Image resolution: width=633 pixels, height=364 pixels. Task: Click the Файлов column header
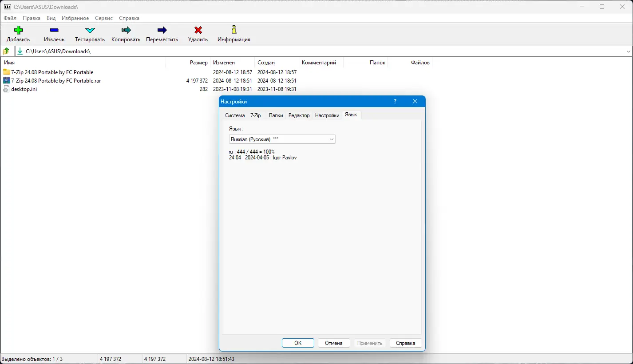coord(410,63)
